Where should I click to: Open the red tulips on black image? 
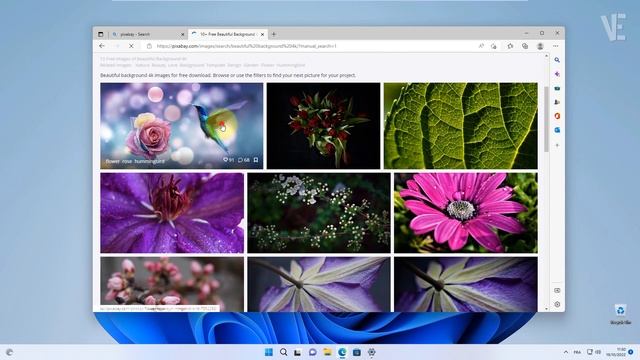point(323,126)
